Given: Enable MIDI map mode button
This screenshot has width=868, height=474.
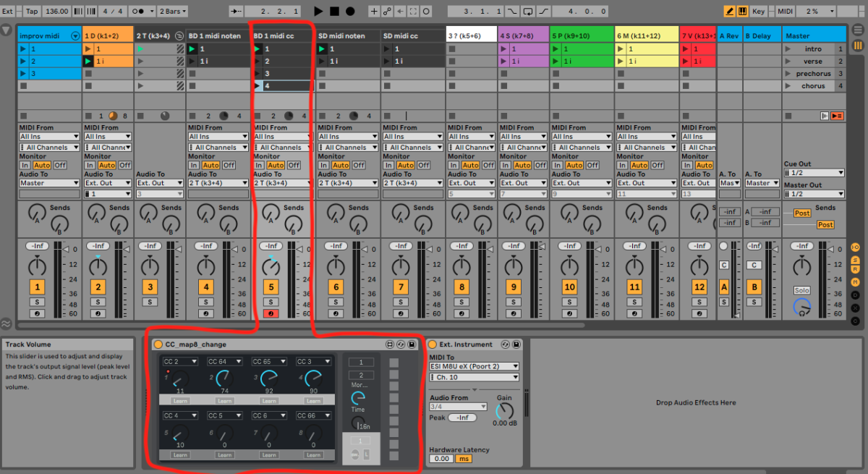Looking at the screenshot, I should click(785, 12).
